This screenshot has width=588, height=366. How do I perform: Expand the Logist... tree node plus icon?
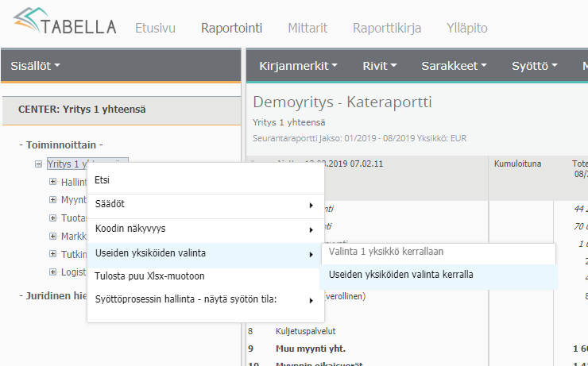pyautogui.click(x=53, y=272)
